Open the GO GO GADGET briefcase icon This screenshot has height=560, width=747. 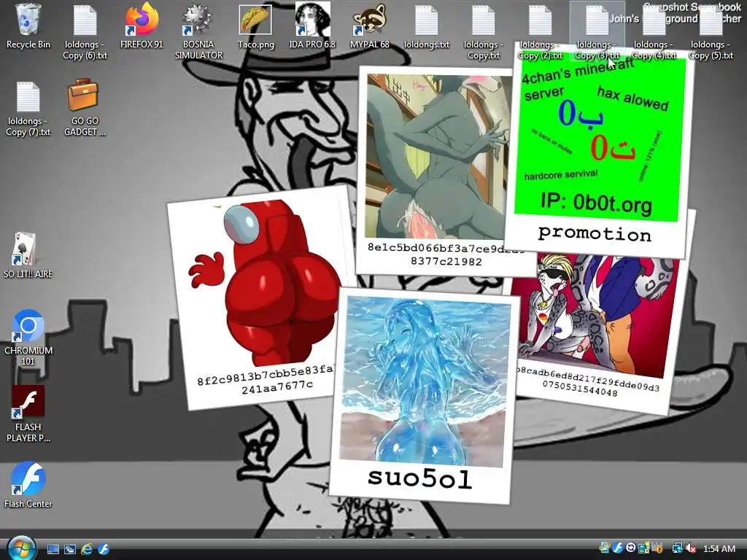[x=85, y=108]
